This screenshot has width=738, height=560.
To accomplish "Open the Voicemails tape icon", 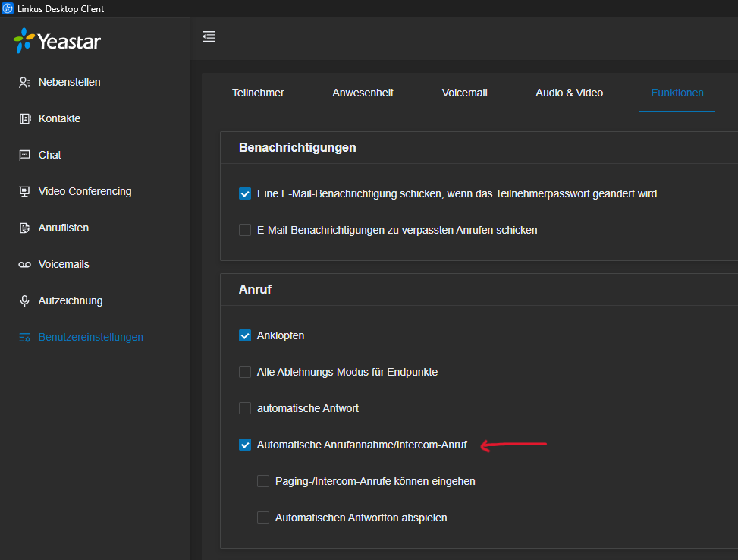I will pos(24,265).
